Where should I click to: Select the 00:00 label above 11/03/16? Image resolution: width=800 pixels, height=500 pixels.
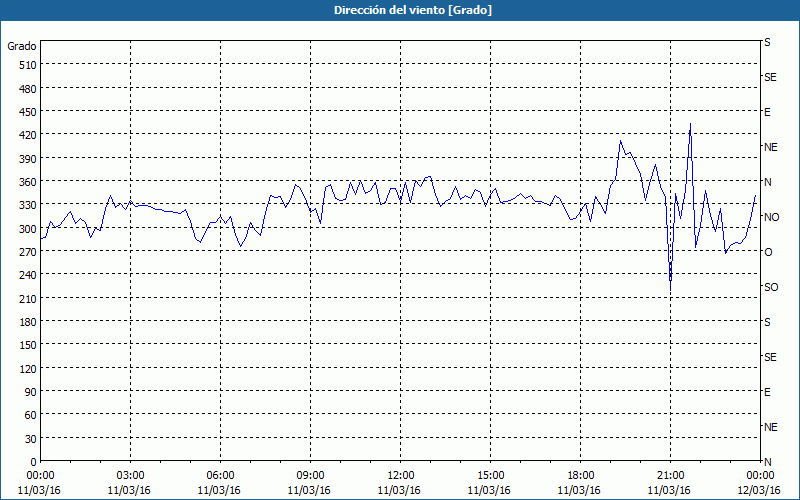(40, 476)
